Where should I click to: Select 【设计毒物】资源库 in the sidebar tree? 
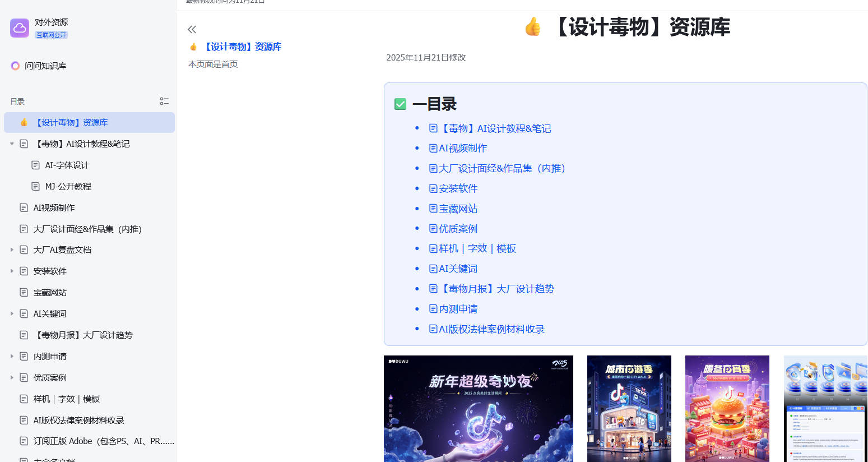(89, 122)
